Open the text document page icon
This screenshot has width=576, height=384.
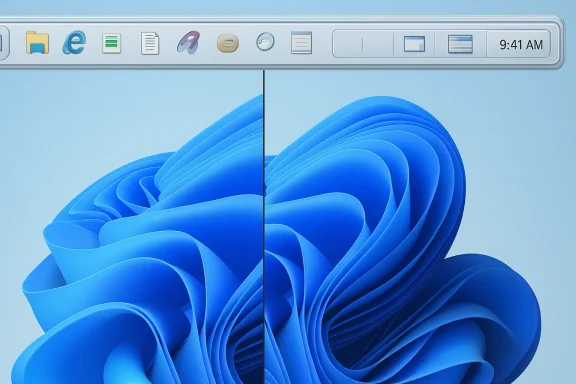click(x=150, y=43)
